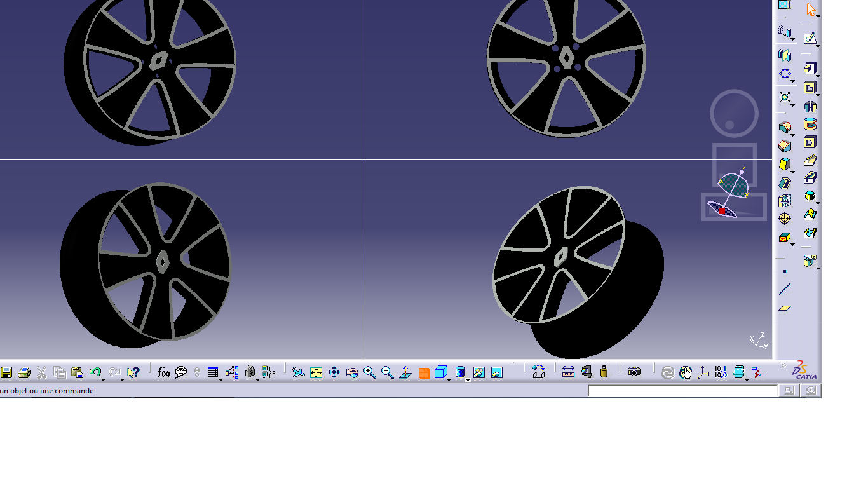The image size is (868, 488).
Task: Click the Normal View icon
Action: point(405,372)
